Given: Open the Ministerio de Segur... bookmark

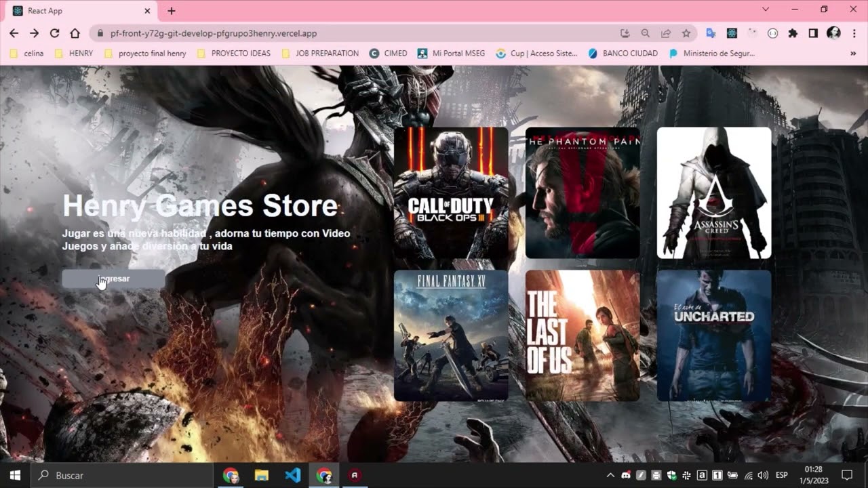Looking at the screenshot, I should click(711, 53).
